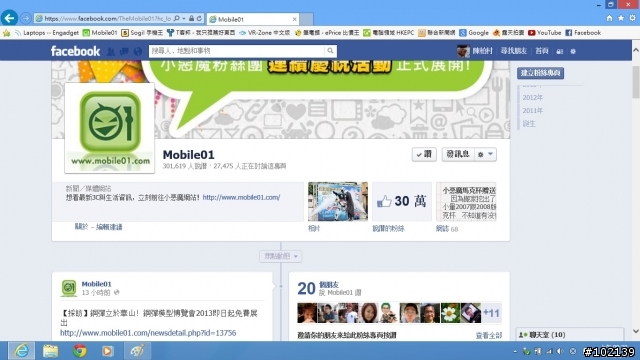Go back with the browser back arrow
Screen dimensions: 640x360
point(9,18)
